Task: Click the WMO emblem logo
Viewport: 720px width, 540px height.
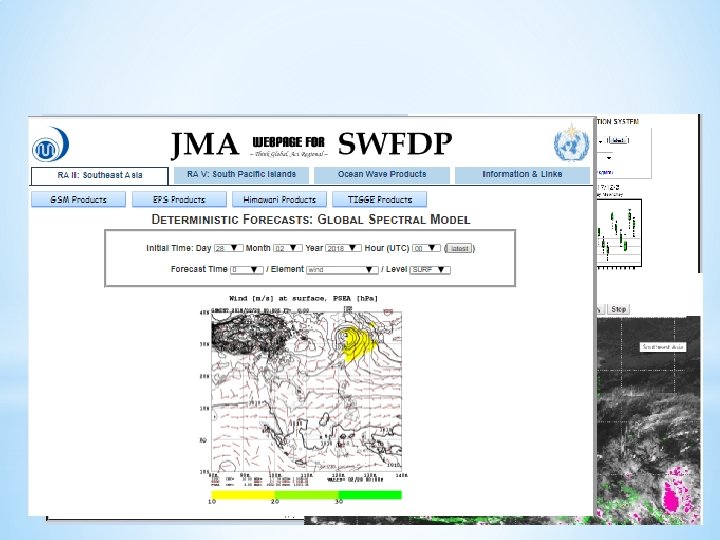Action: [x=571, y=142]
